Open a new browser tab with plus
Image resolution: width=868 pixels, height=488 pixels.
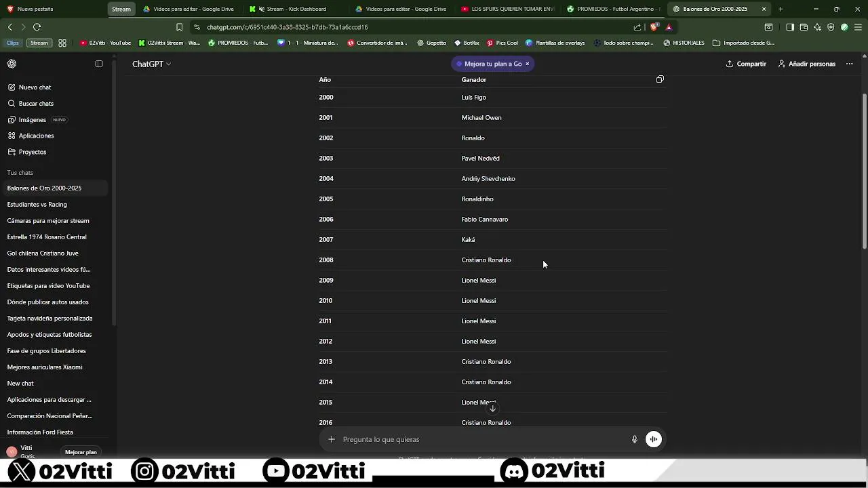pyautogui.click(x=781, y=9)
